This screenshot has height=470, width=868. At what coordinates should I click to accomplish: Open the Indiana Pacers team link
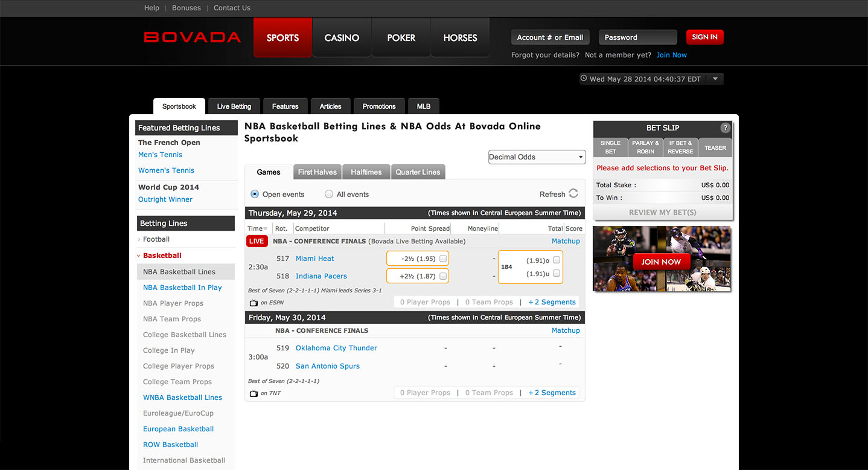tap(321, 276)
